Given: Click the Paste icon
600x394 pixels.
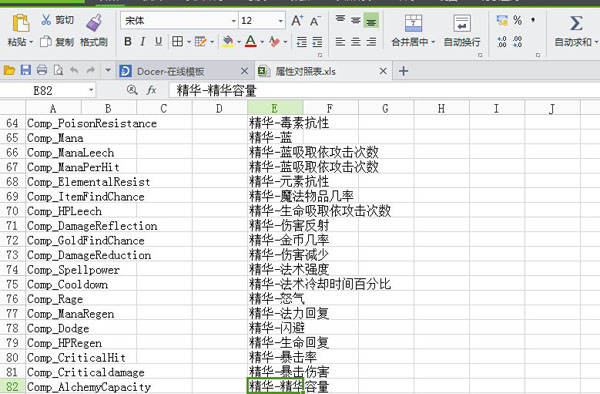Looking at the screenshot, I should coord(21,23).
